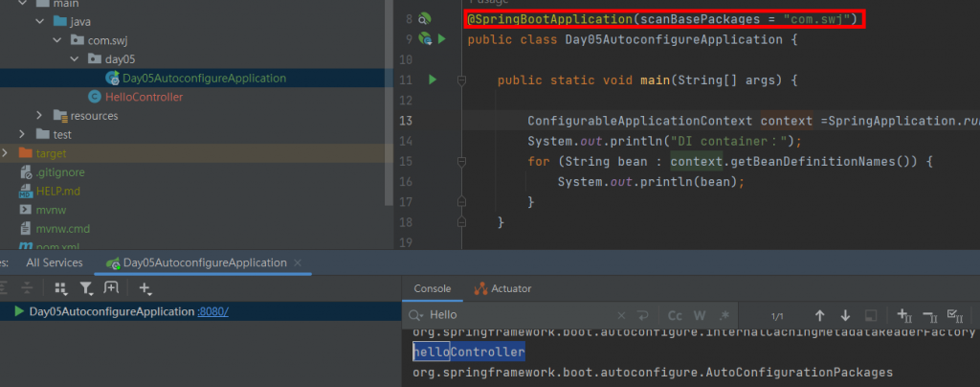Click AutoConfigurationPackages line in console output
The image size is (980, 387).
pyautogui.click(x=653, y=373)
